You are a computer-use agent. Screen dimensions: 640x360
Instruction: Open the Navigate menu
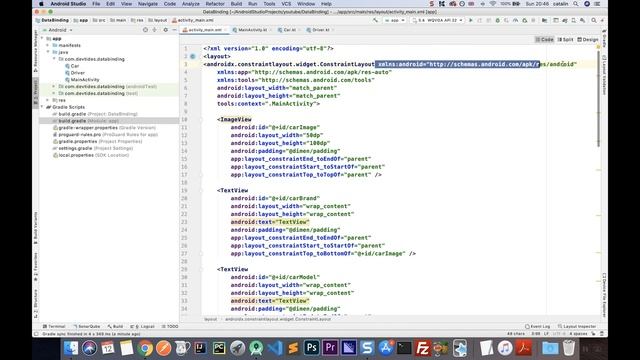[148, 4]
